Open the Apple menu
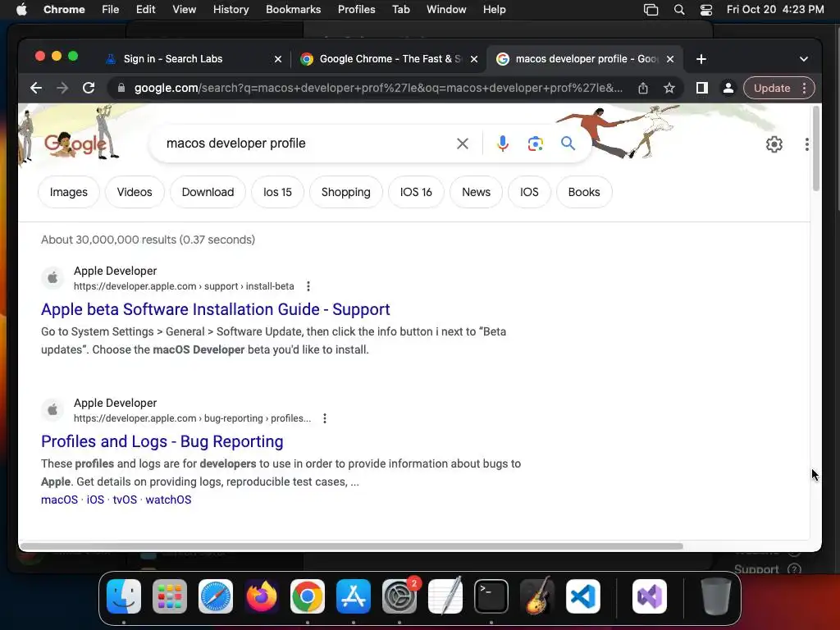The height and width of the screenshot is (630, 840). click(x=21, y=10)
